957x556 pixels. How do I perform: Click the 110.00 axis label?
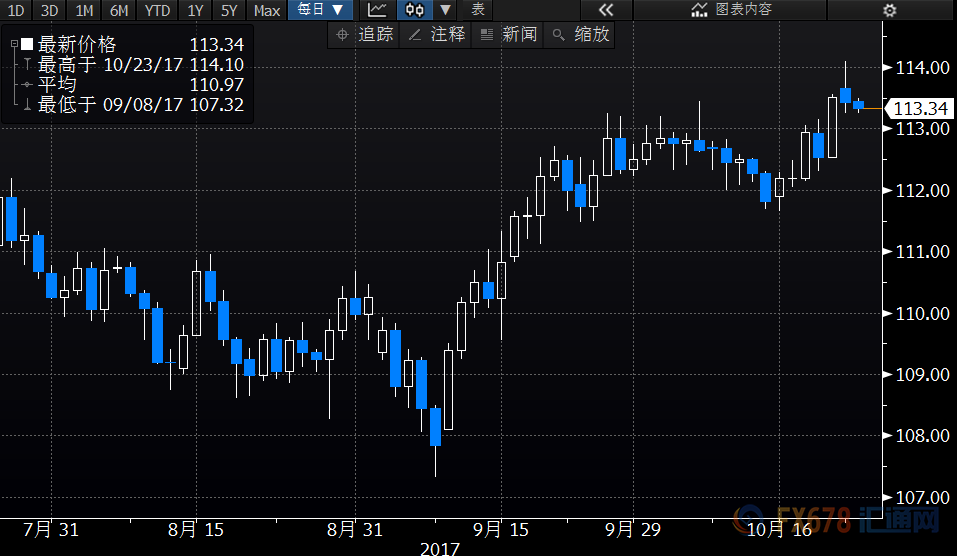(922, 313)
